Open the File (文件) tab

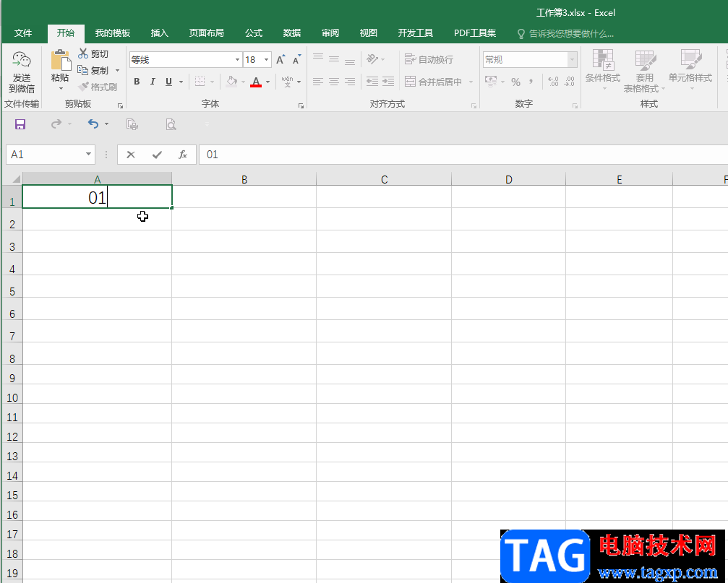(23, 33)
